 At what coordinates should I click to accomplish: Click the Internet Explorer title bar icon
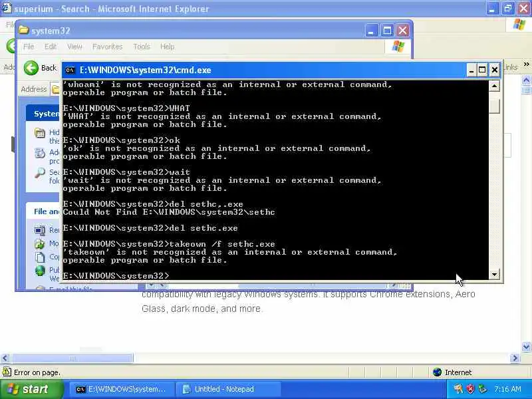6,8
